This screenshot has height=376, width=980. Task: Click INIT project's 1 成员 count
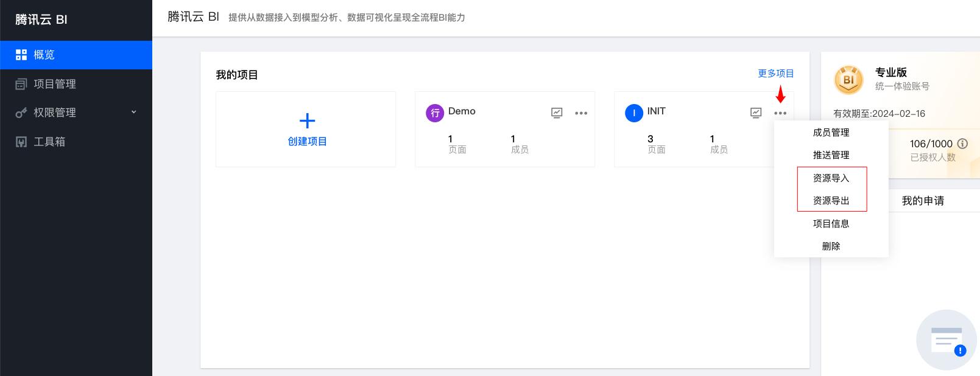(x=719, y=144)
